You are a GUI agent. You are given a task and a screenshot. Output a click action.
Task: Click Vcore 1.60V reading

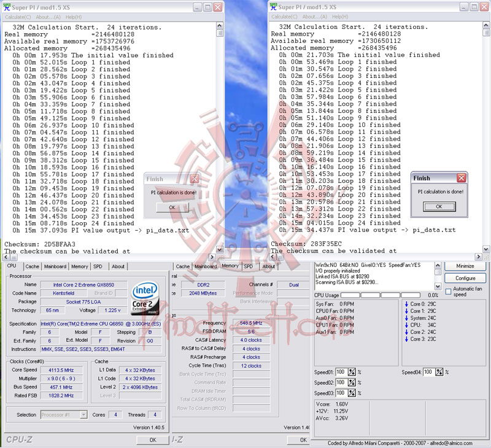[332, 404]
